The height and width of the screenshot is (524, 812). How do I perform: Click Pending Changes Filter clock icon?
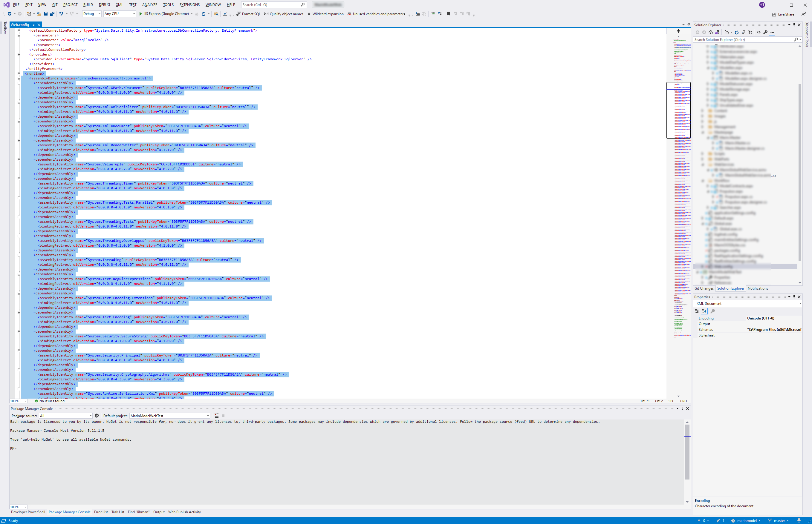tap(727, 32)
